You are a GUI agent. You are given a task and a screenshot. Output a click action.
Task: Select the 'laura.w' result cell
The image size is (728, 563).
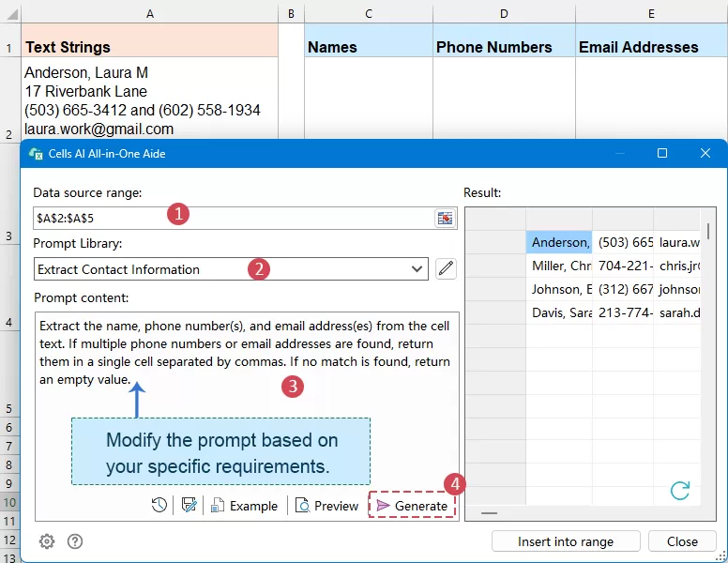pyautogui.click(x=677, y=242)
